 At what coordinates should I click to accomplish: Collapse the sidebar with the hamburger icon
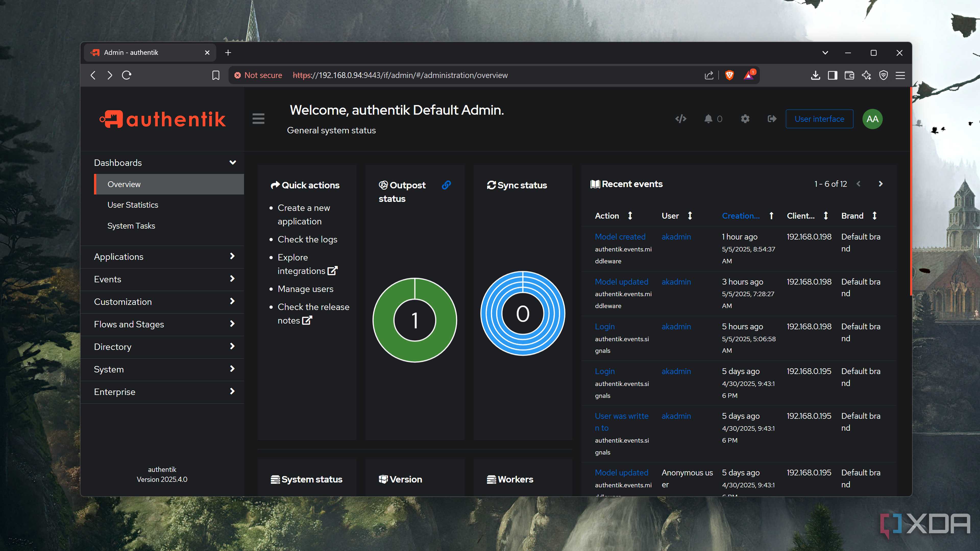(x=258, y=119)
